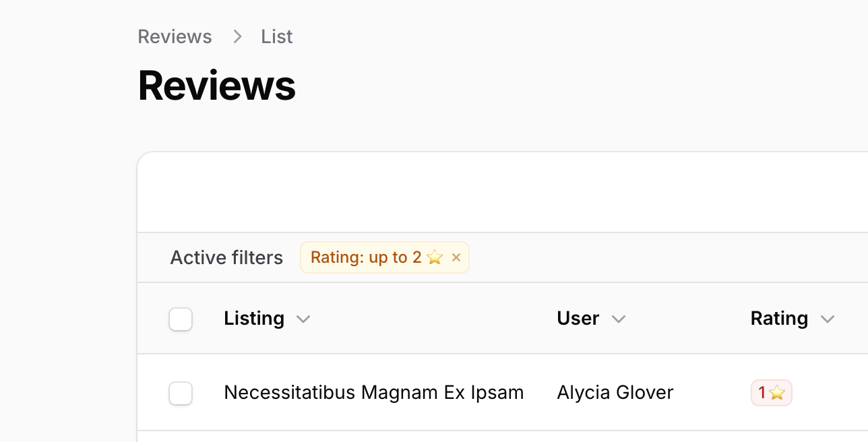The image size is (868, 442).
Task: Click the large Reviews page heading
Action: (x=216, y=86)
